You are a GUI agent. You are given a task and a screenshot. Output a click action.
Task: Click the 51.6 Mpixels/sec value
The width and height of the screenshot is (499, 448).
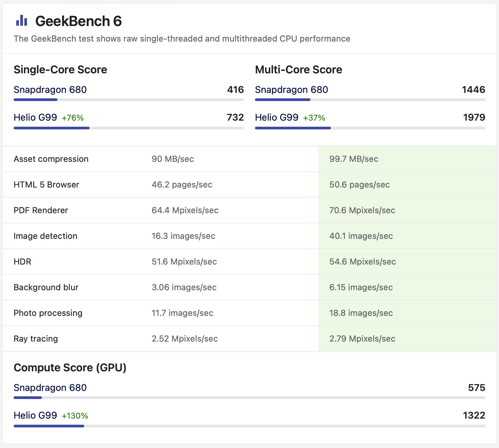point(184,262)
